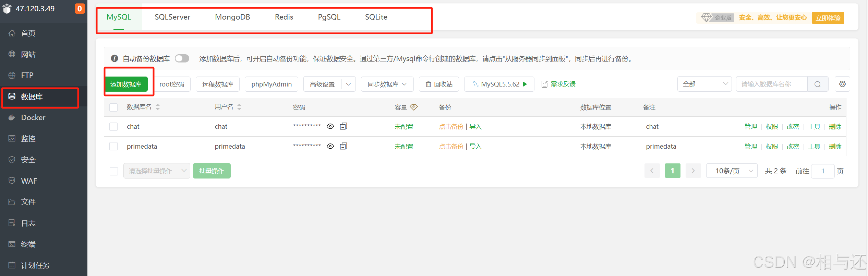Open the Docker section
868x276 pixels.
[33, 117]
